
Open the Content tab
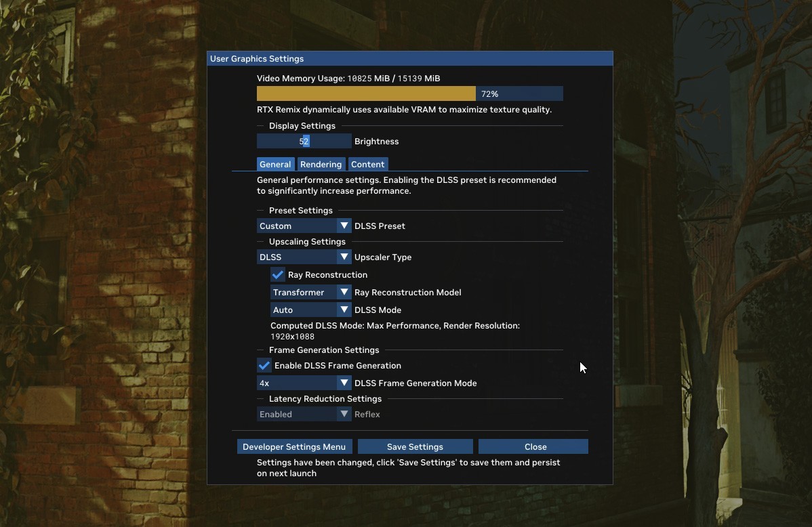(367, 164)
